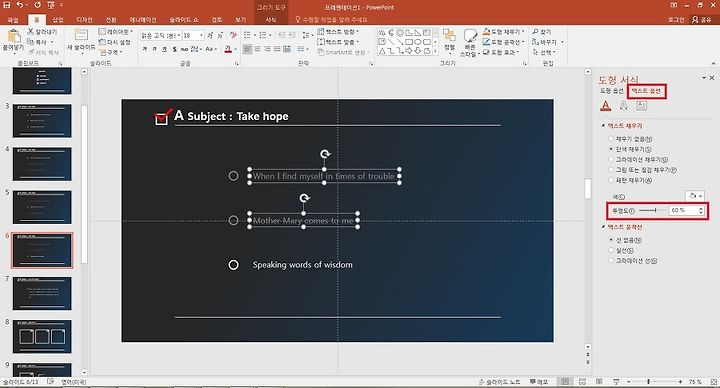
Task: Click the Undo arrow icon
Action: [x=20, y=5]
